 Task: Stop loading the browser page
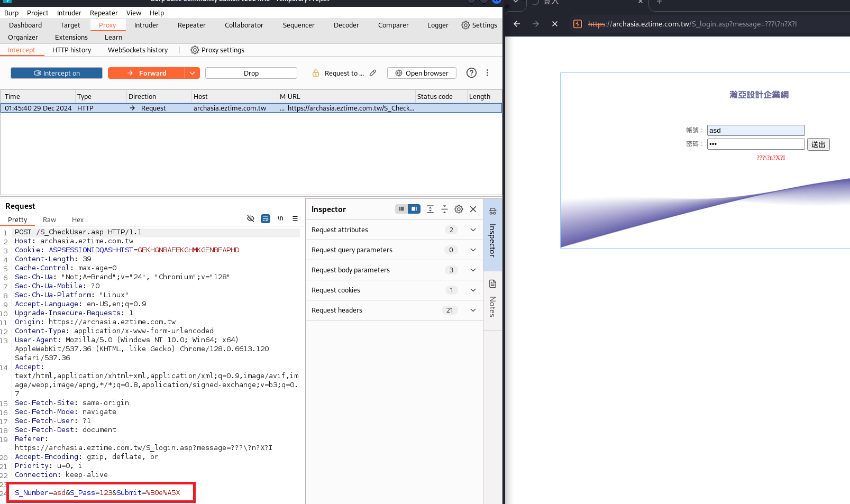tap(555, 24)
